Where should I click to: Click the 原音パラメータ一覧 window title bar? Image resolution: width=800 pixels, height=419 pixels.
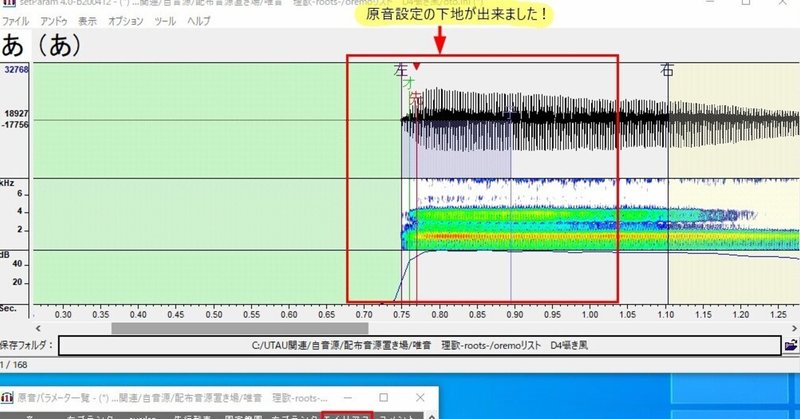point(219,398)
